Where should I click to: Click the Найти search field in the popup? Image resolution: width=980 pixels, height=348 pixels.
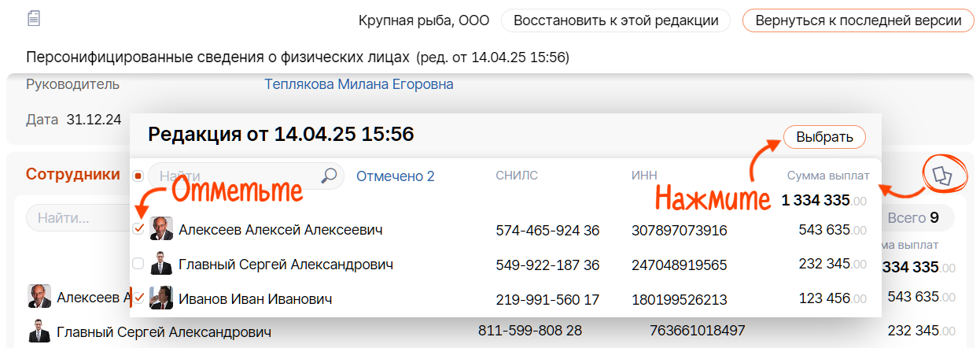click(236, 176)
